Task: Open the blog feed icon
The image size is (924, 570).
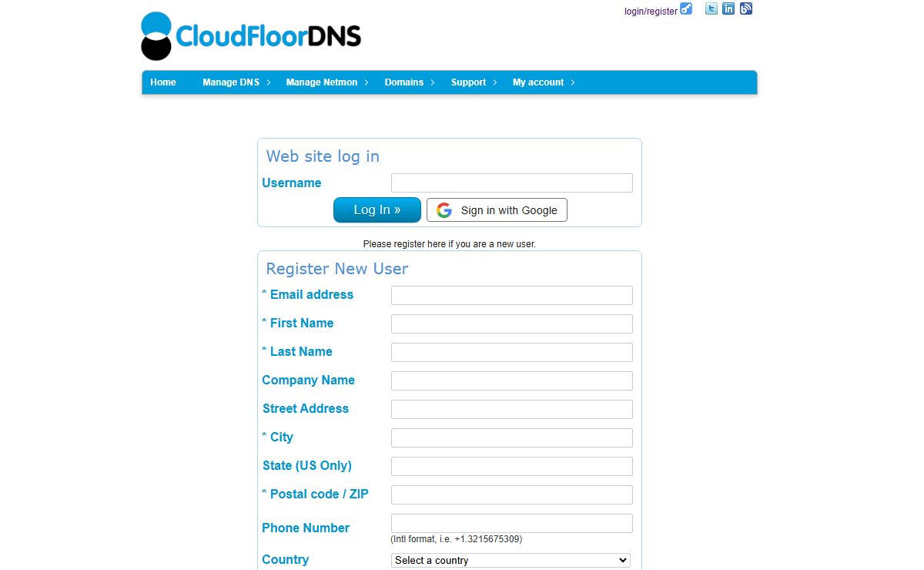Action: click(746, 9)
